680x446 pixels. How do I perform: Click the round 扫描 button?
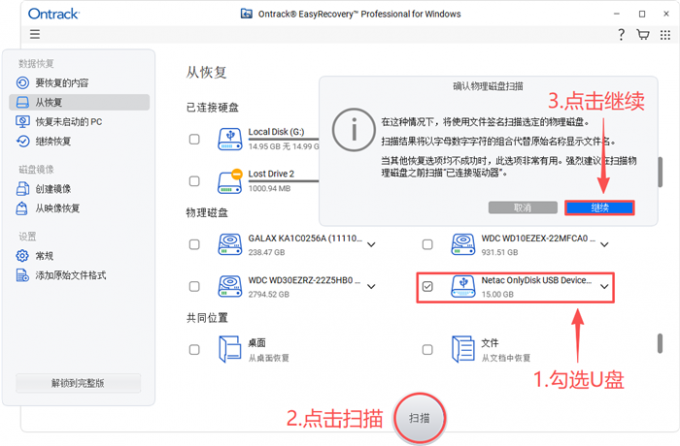(x=419, y=418)
